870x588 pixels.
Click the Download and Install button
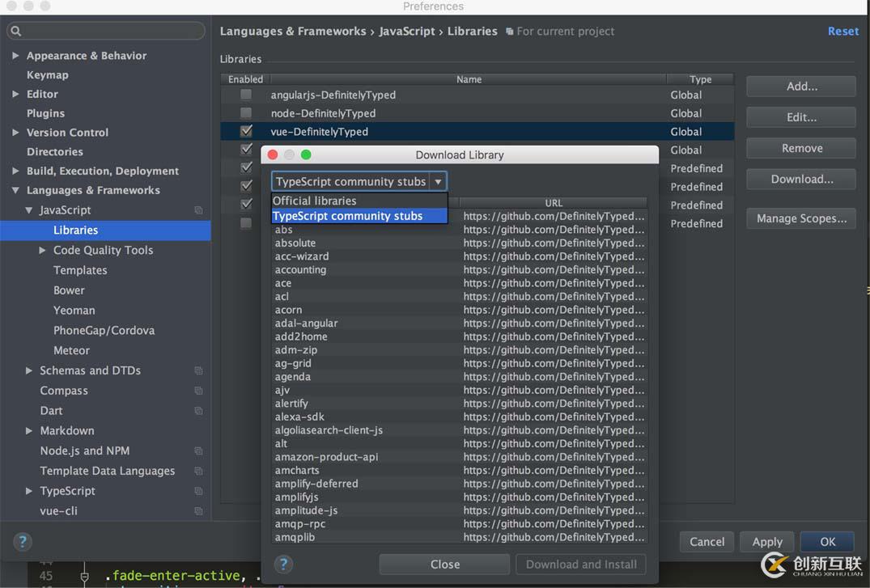coord(581,564)
